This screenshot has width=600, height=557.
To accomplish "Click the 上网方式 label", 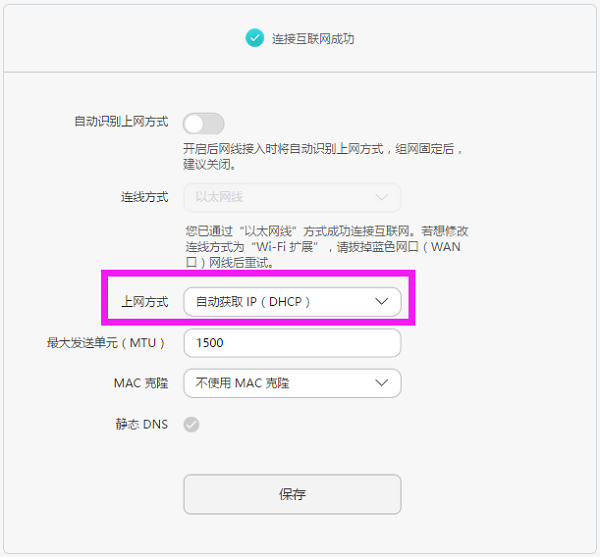I will [x=144, y=301].
